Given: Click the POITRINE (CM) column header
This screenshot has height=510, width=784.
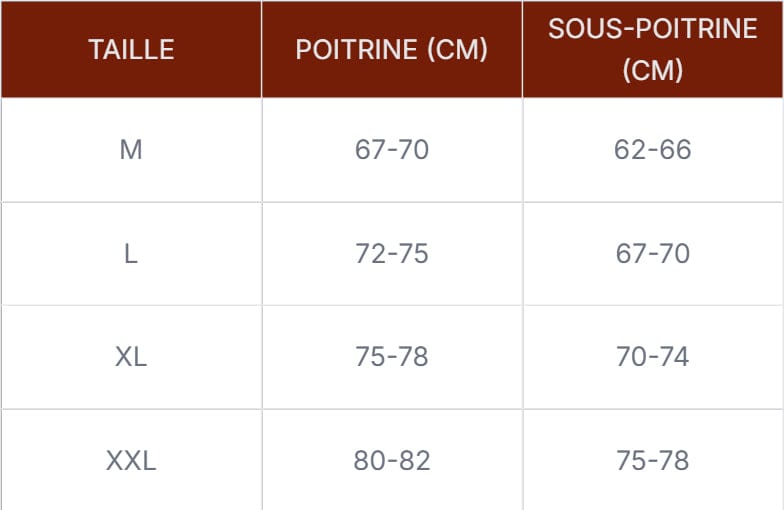Looking at the screenshot, I should coord(392,49).
